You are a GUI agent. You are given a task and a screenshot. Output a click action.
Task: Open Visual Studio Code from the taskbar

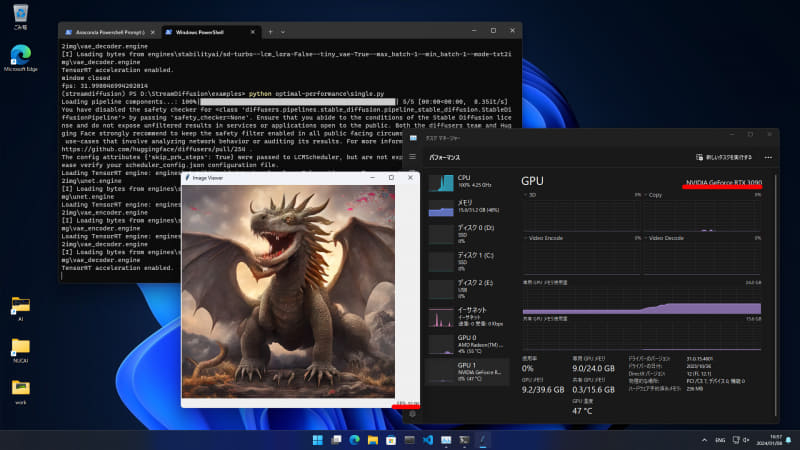tap(428, 440)
